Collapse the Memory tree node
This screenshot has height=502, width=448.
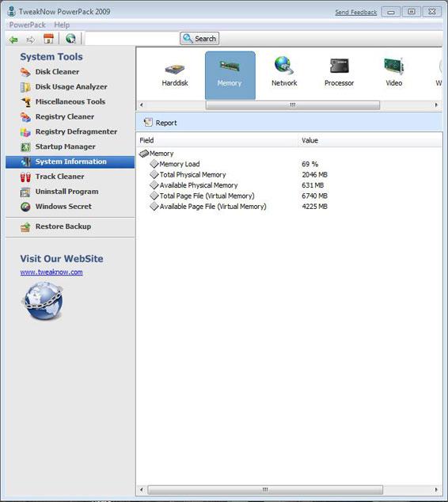(144, 154)
